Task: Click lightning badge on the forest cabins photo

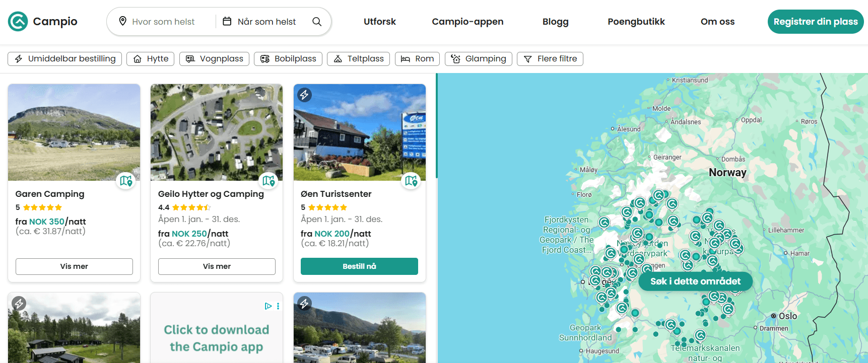Action: point(19,304)
